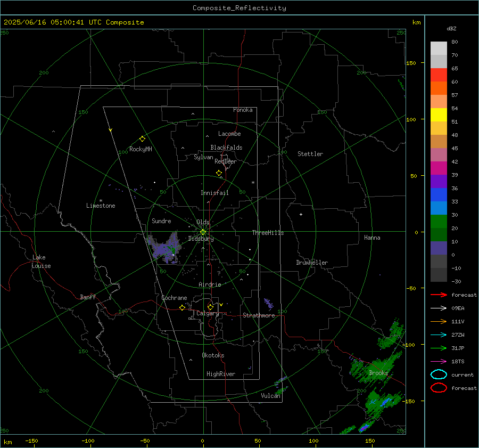Image resolution: width=479 pixels, height=448 pixels.
Task: Select the yellow diamond marker below RedDeer
Action: [x=219, y=173]
